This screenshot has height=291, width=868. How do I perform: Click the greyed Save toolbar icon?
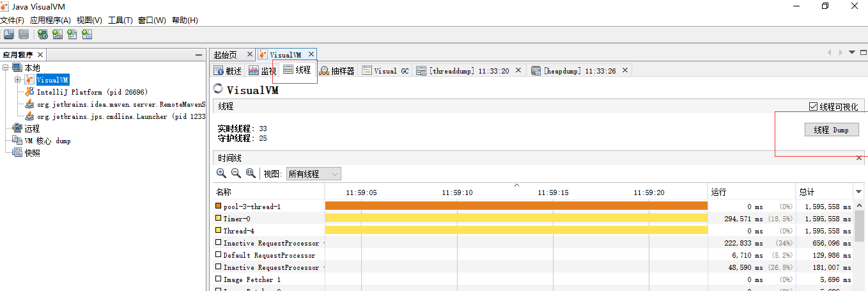coord(24,35)
